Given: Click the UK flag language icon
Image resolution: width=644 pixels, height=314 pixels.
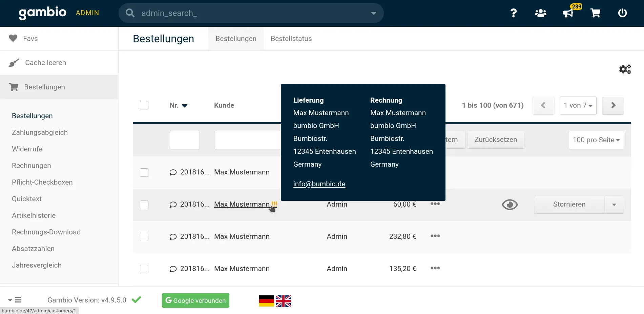Looking at the screenshot, I should (283, 301).
